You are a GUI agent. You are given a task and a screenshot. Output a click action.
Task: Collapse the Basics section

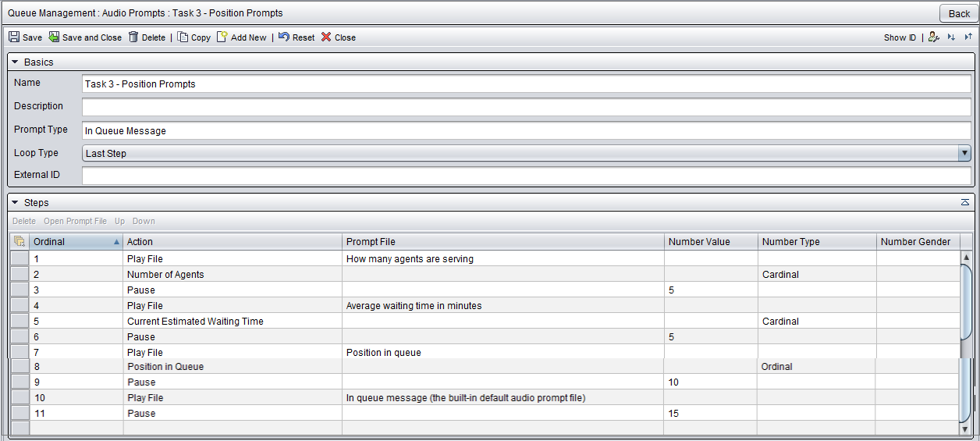click(x=14, y=62)
